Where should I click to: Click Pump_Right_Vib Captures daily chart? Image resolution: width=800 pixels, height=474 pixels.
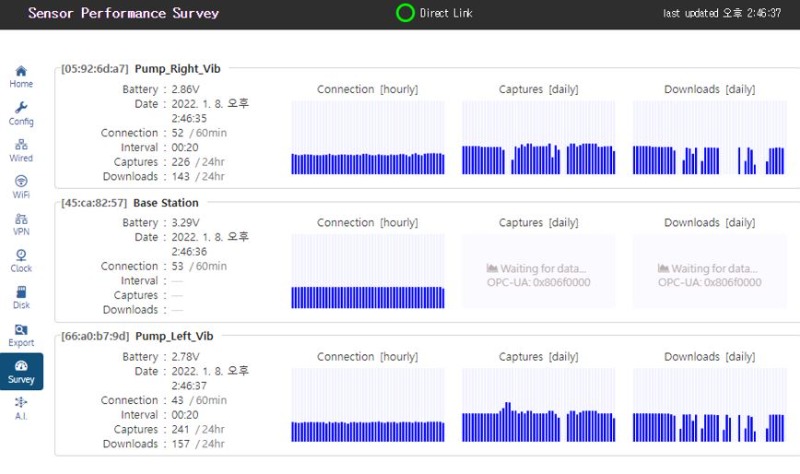pos(539,138)
